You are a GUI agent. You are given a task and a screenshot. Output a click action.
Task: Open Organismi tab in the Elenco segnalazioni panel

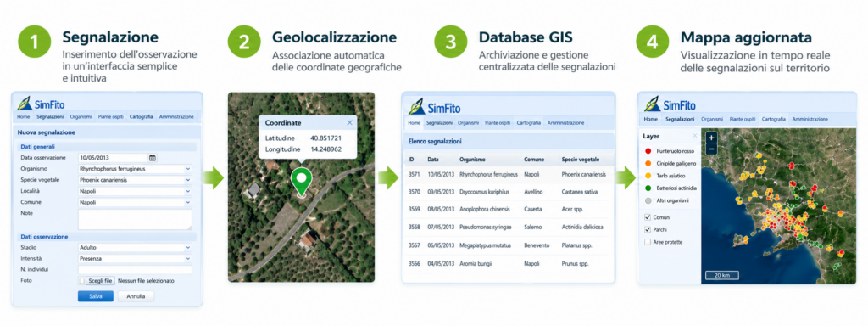tap(468, 122)
